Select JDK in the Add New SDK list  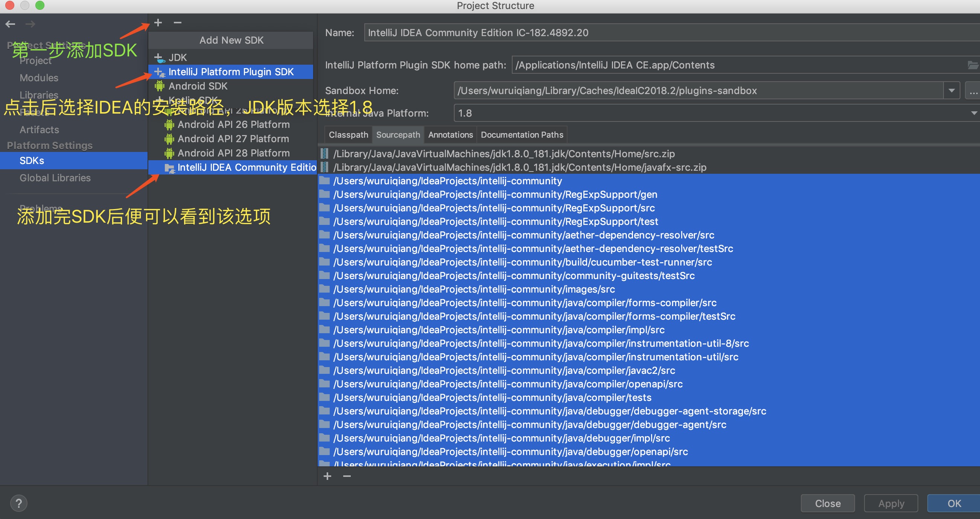tap(178, 57)
